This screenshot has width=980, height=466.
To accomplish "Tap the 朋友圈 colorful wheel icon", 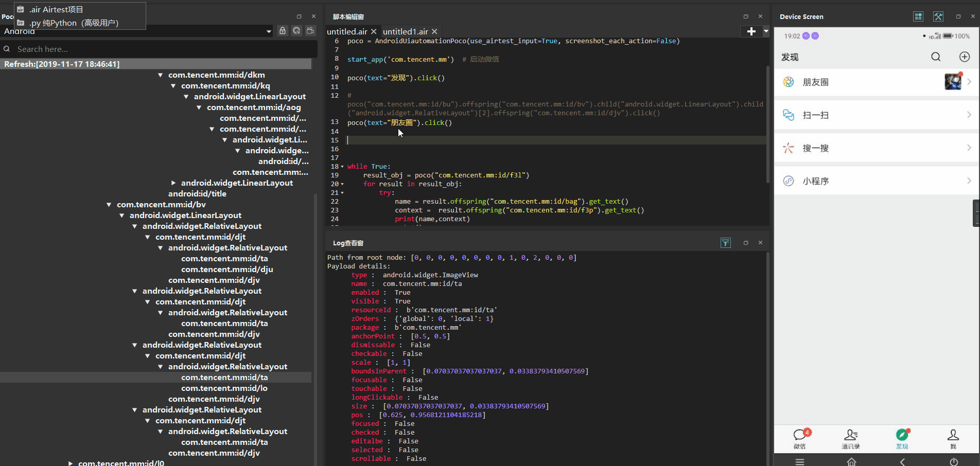I will click(789, 82).
